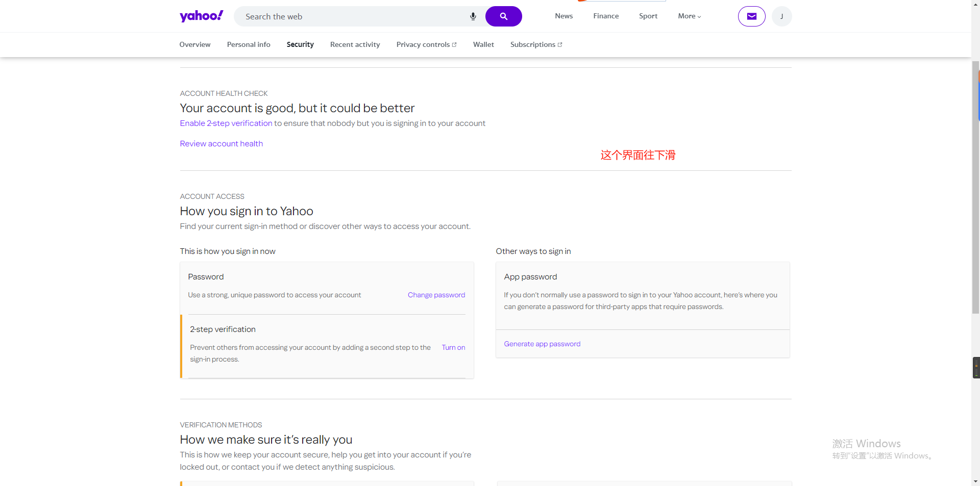Switch to the Overview tab
The image size is (980, 486).
(195, 44)
